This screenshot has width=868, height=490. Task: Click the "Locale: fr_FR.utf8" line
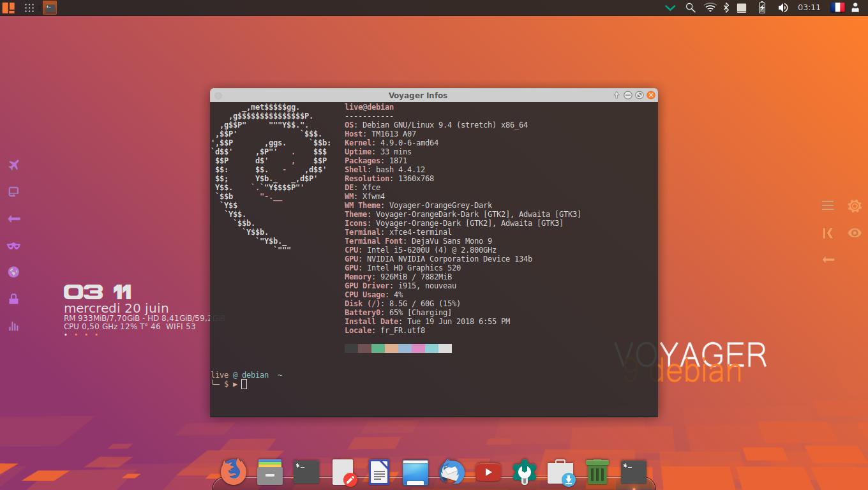click(385, 330)
